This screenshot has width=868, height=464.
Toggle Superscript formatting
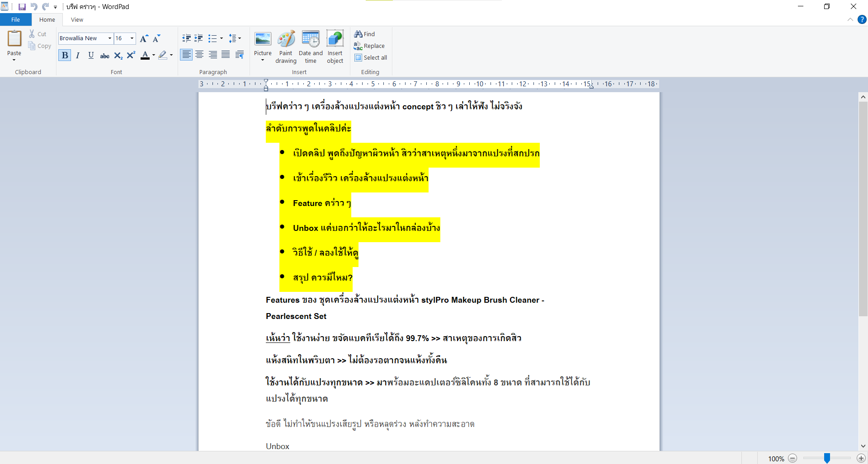click(x=131, y=55)
